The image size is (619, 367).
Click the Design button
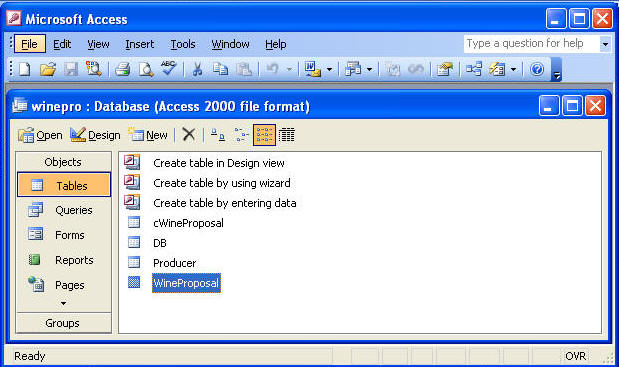[x=95, y=135]
